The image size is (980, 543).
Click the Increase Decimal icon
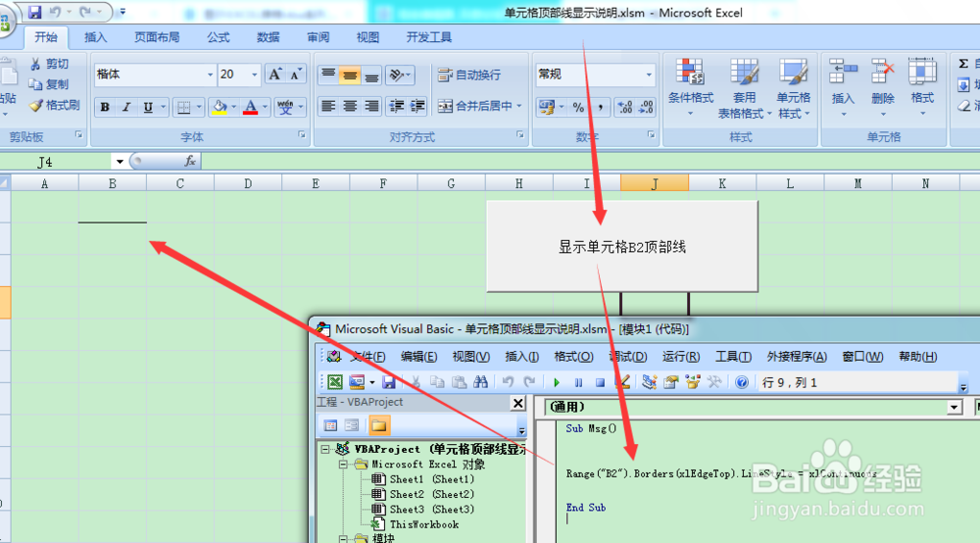pyautogui.click(x=624, y=108)
